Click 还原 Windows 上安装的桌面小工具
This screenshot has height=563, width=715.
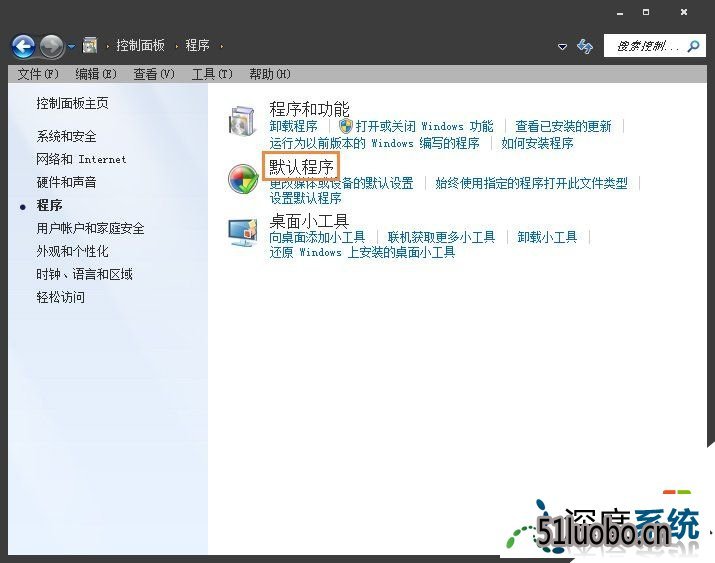(x=362, y=252)
